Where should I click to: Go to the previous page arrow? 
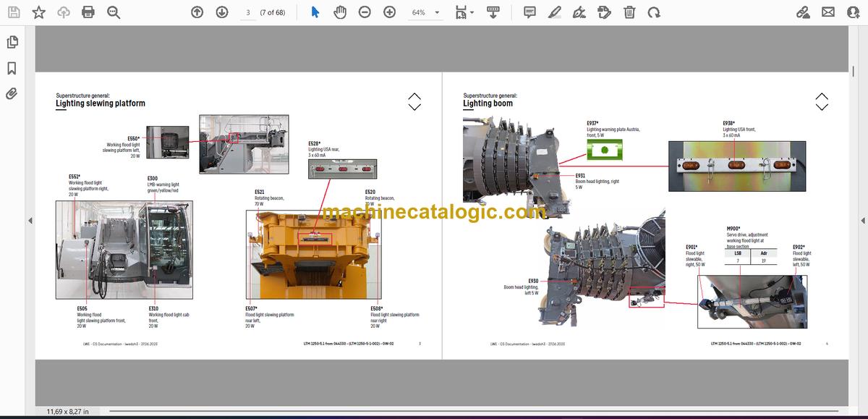(x=197, y=12)
